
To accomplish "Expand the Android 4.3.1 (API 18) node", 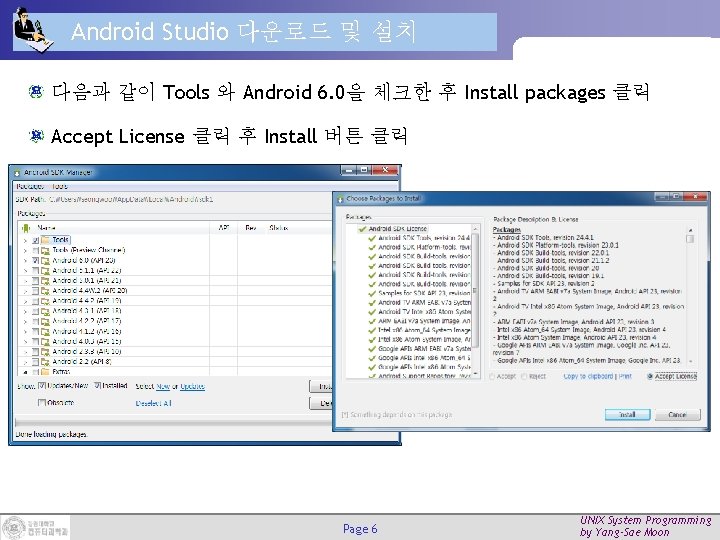I will coord(25,311).
